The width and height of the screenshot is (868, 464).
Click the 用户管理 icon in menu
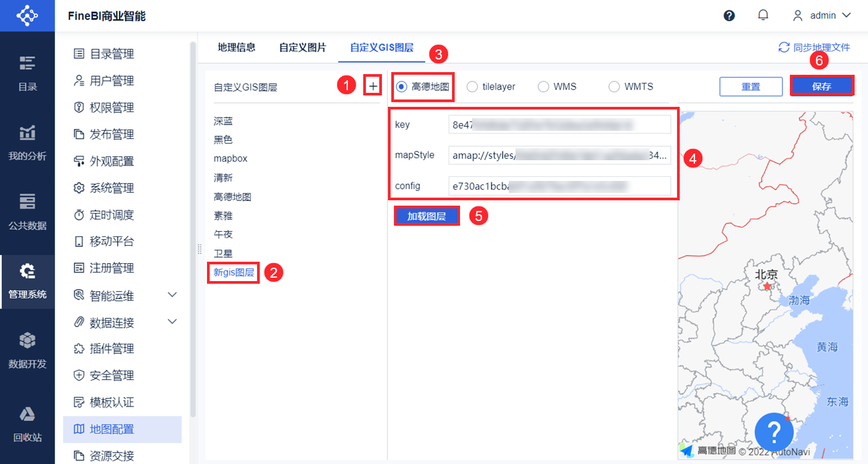(79, 80)
